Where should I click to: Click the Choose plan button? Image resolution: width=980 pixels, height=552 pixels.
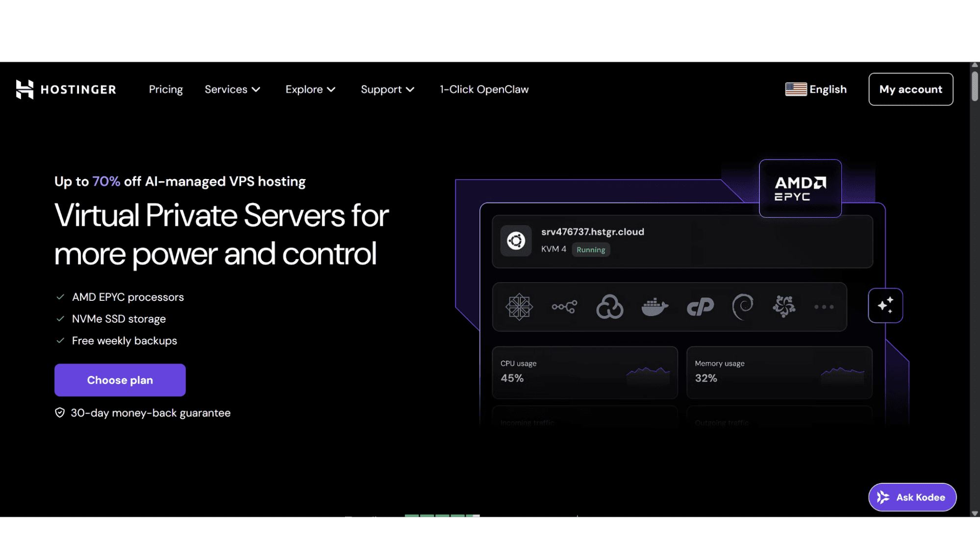coord(120,380)
